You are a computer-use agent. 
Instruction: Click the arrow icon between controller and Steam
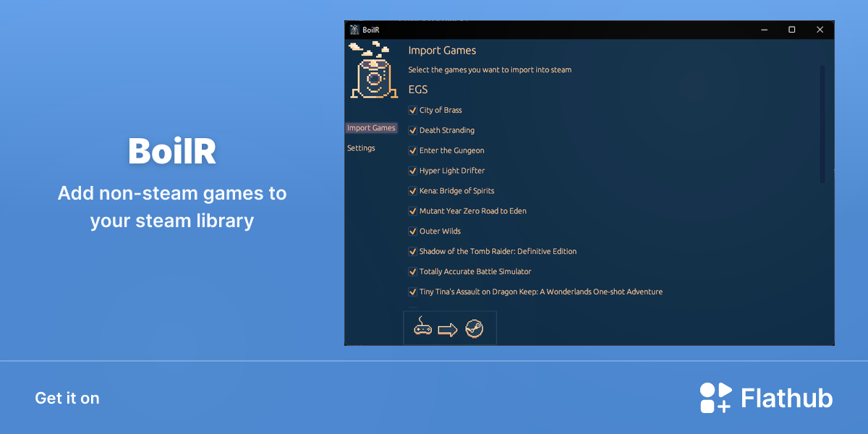(x=448, y=330)
